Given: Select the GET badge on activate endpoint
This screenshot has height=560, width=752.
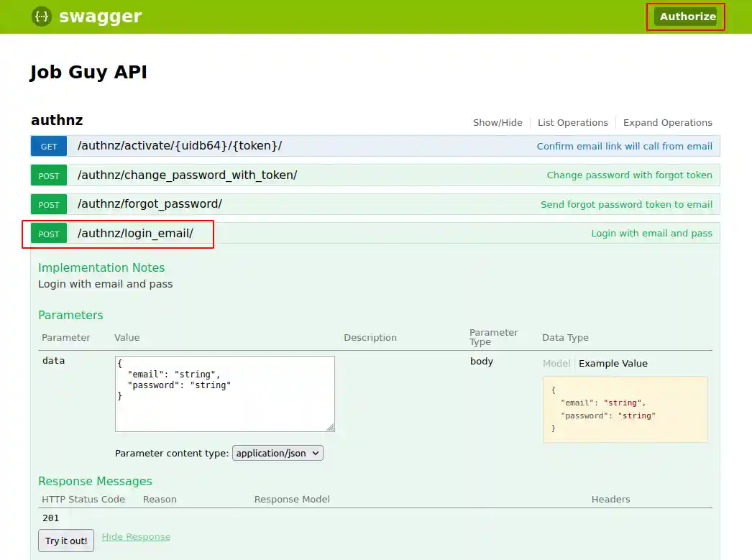Looking at the screenshot, I should [x=48, y=146].
